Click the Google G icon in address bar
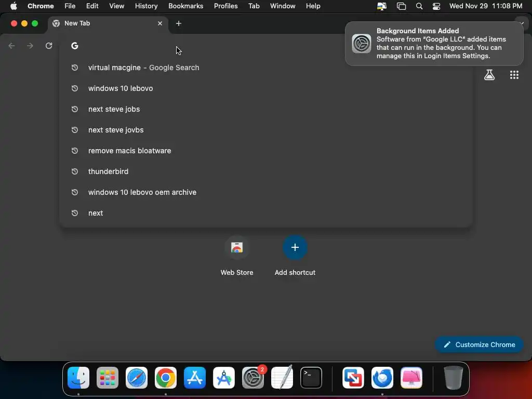 point(75,46)
